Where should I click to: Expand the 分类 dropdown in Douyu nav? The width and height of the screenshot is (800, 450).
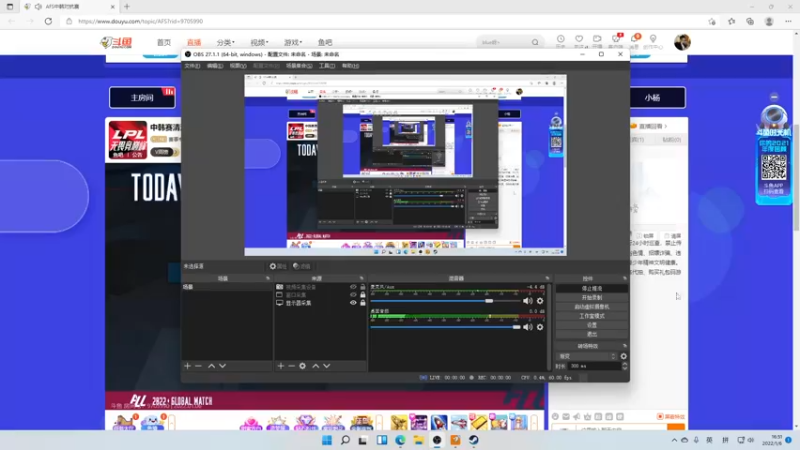click(226, 42)
